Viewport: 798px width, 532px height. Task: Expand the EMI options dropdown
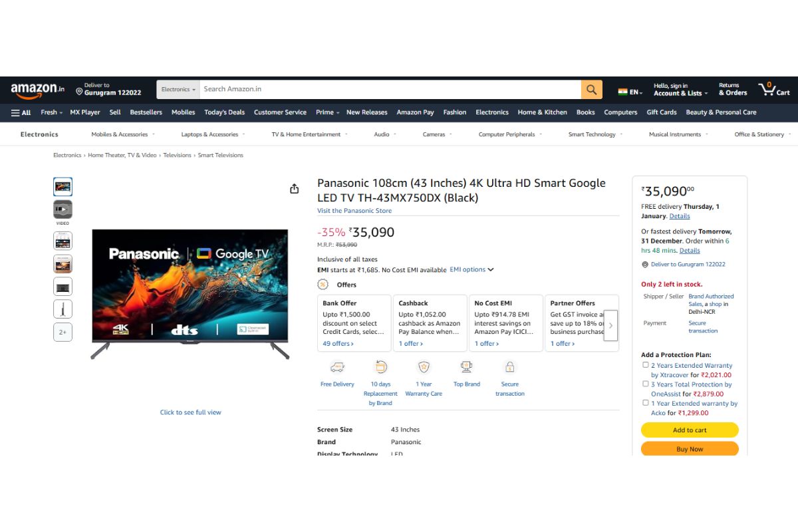pyautogui.click(x=471, y=269)
